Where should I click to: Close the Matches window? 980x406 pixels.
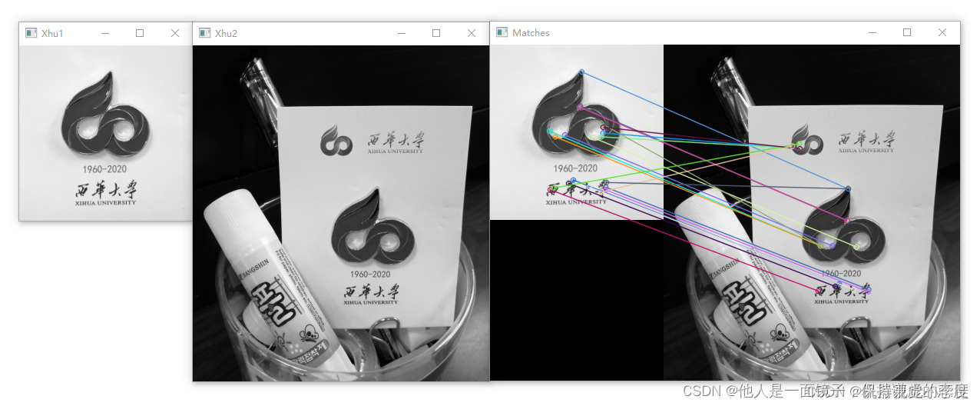click(x=942, y=32)
